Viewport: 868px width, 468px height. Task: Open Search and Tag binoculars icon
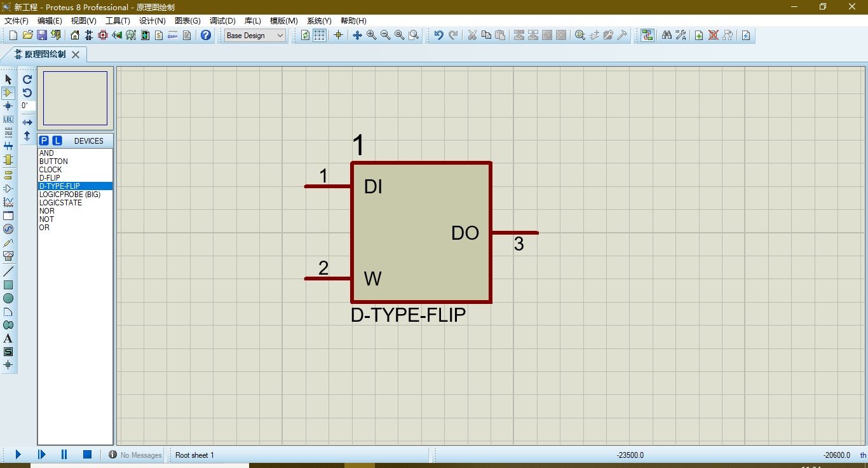coord(667,36)
